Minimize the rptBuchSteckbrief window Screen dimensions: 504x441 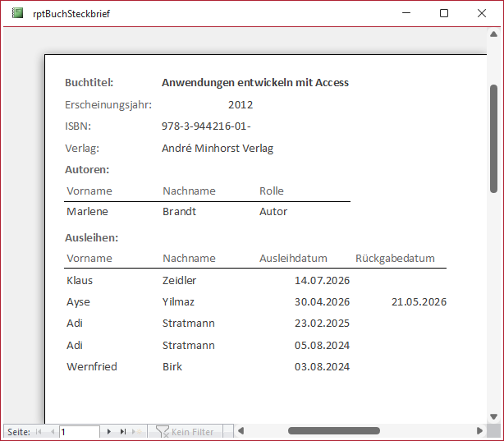click(406, 13)
